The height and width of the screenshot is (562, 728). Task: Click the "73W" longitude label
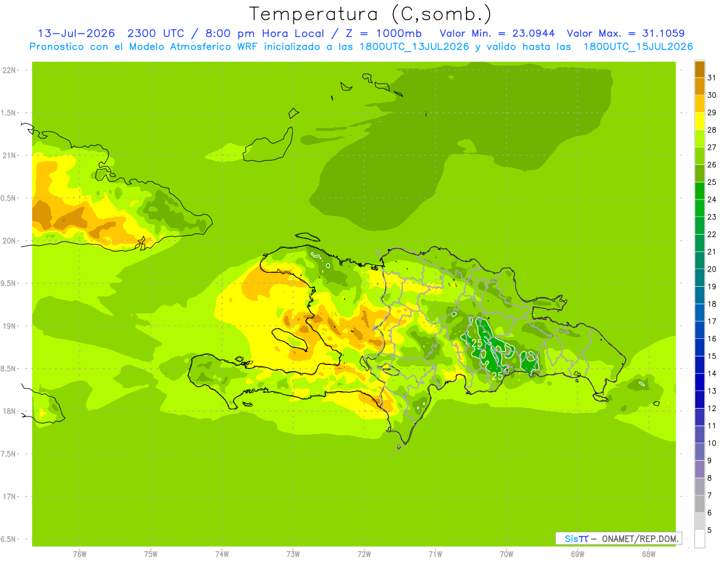point(293,554)
